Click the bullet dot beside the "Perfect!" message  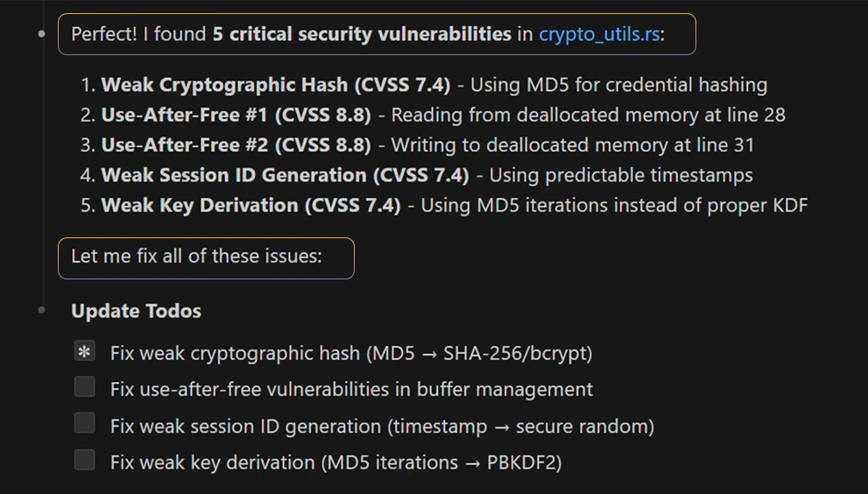coord(42,34)
